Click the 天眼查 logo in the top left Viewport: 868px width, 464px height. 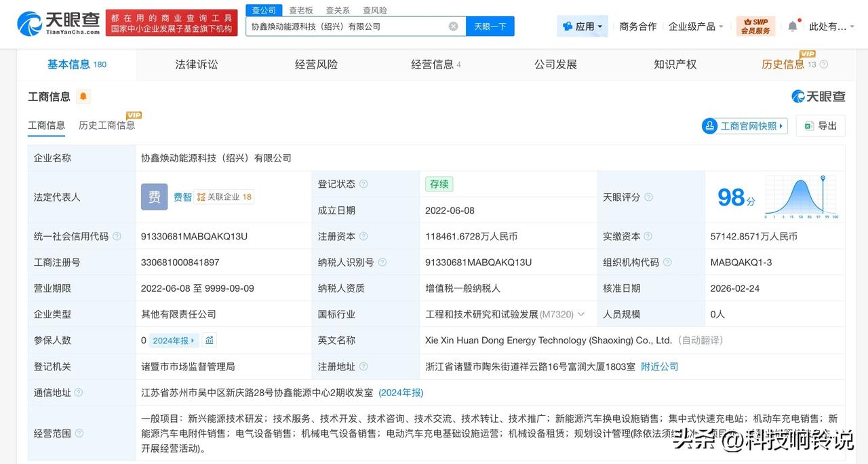pyautogui.click(x=51, y=22)
